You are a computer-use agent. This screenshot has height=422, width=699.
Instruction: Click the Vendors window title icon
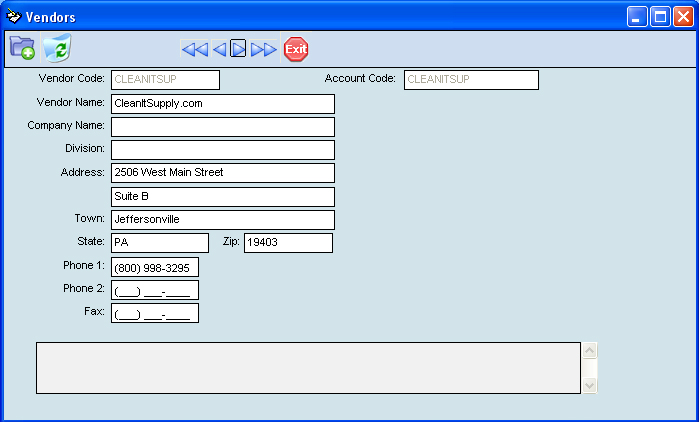click(14, 16)
